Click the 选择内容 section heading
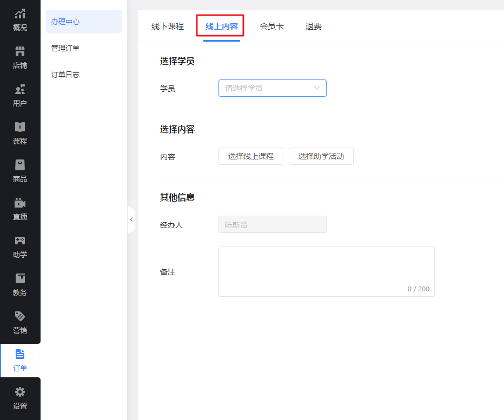 (177, 129)
